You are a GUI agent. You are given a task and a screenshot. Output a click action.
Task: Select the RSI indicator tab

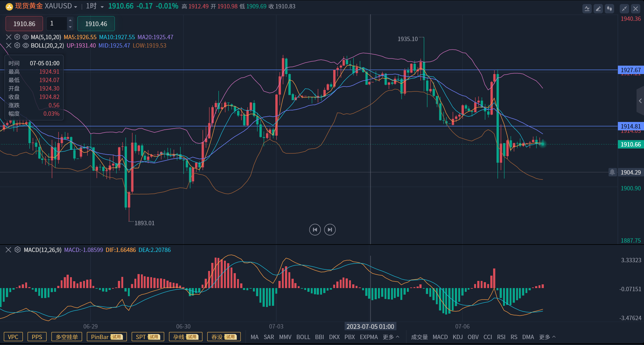pyautogui.click(x=501, y=337)
